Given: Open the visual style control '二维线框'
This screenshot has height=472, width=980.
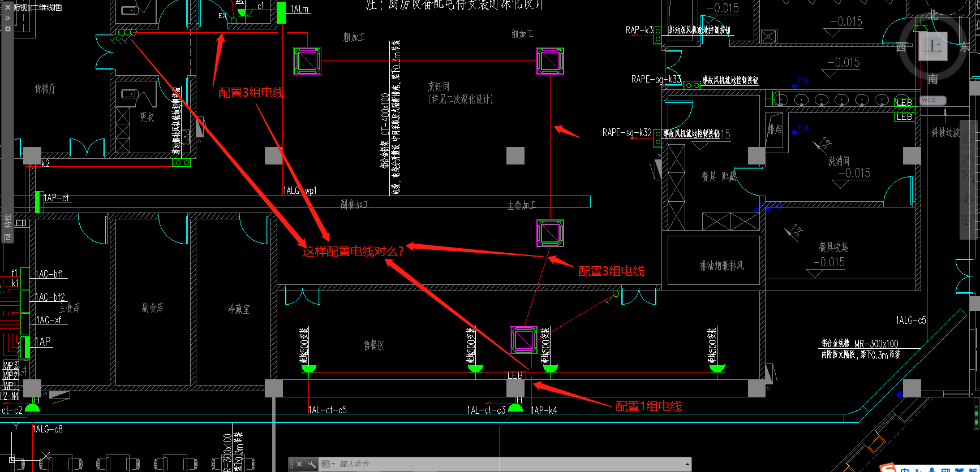Looking at the screenshot, I should pos(46,7).
